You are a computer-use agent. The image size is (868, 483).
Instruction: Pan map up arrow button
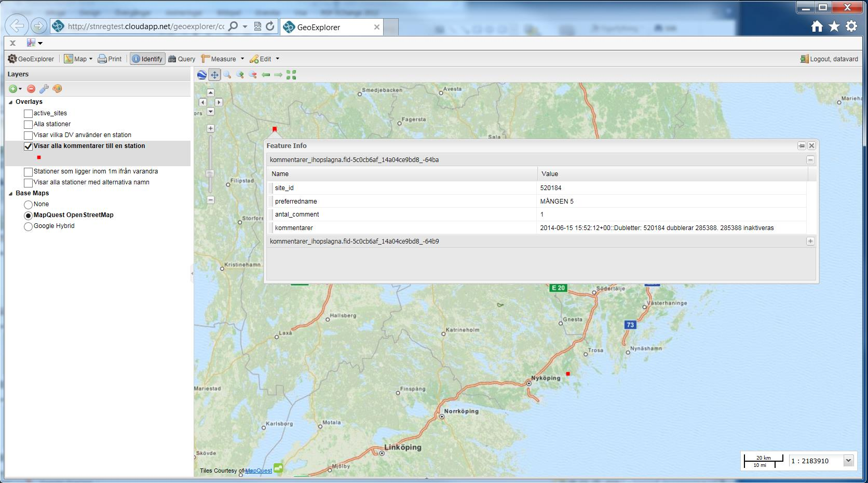tap(210, 92)
